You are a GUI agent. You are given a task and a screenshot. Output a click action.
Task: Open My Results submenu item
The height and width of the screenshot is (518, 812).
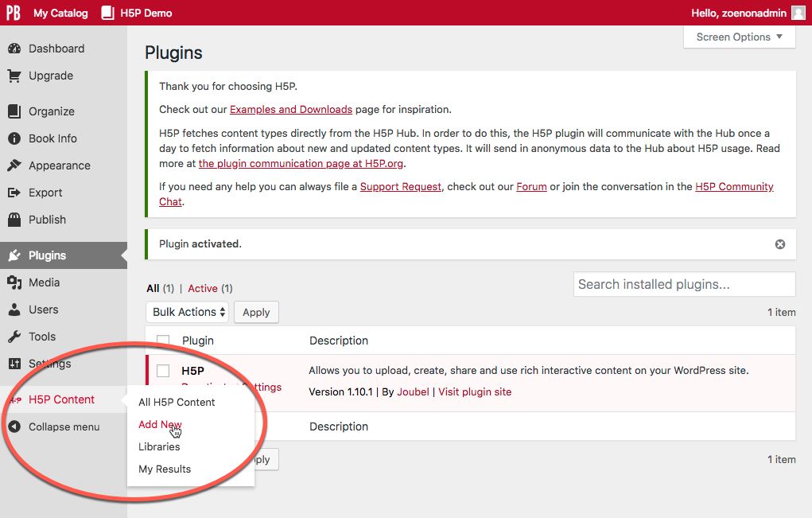165,469
